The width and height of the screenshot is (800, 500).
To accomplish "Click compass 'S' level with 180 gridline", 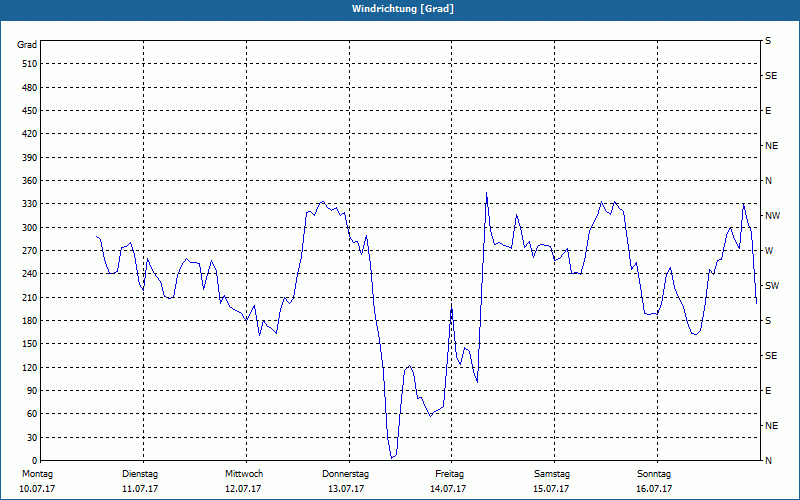I will (x=768, y=321).
